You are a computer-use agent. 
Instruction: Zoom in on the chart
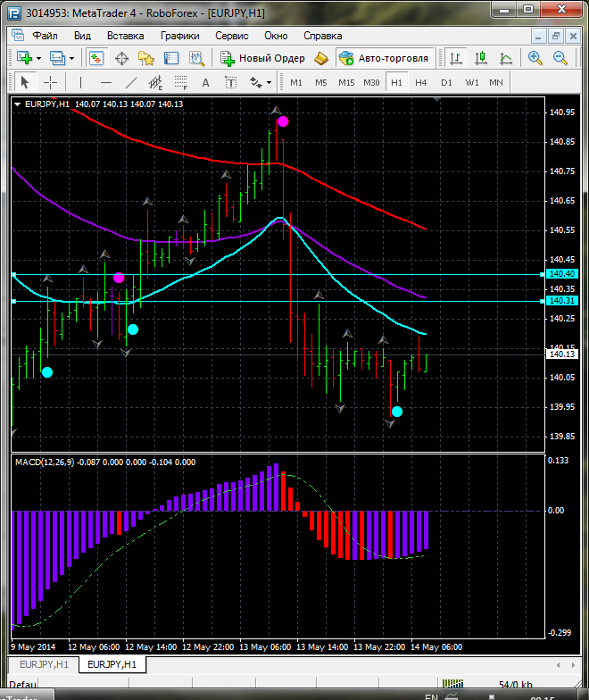tap(535, 58)
